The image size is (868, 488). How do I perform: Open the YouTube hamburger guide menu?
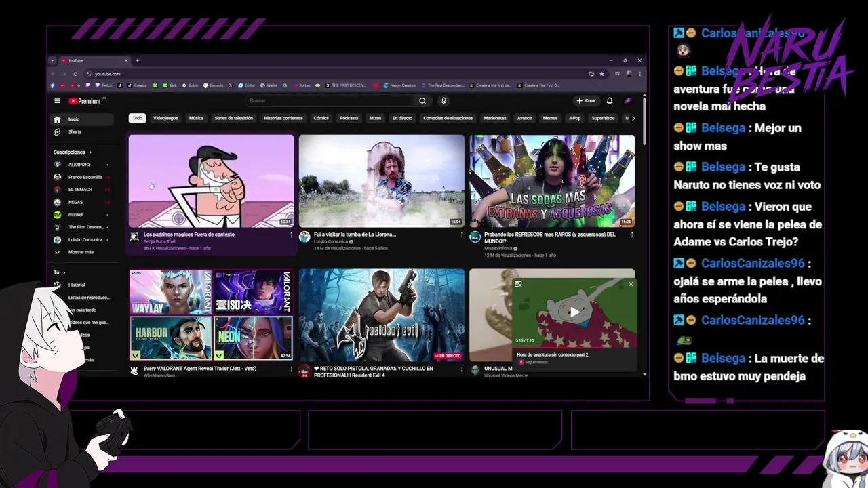tap(57, 101)
